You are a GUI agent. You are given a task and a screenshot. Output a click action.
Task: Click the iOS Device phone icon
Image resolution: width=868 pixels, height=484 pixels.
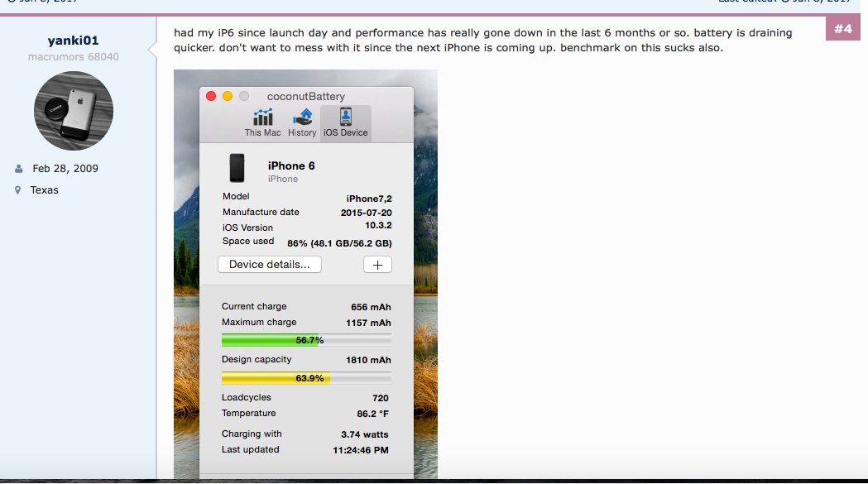(x=345, y=117)
